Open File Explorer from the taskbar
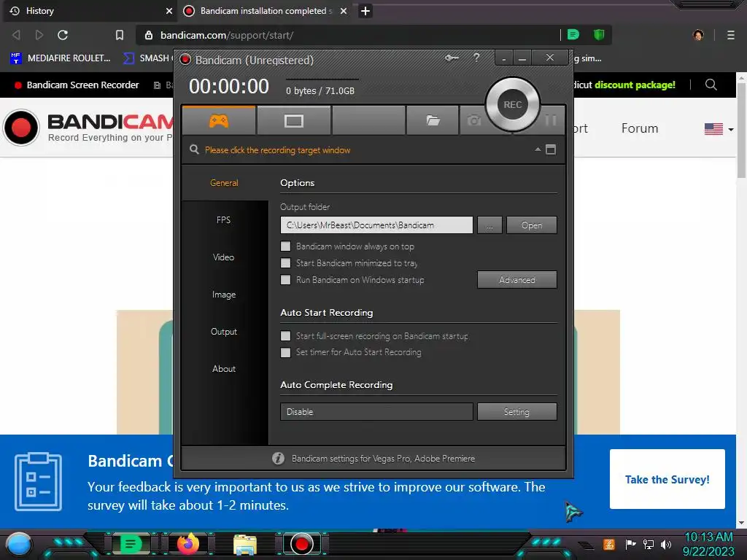747x560 pixels. click(245, 545)
